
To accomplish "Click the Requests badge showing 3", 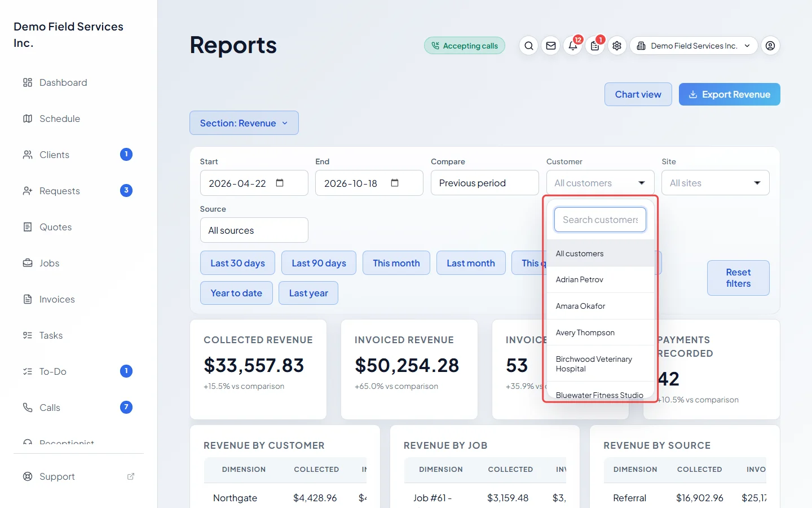I will click(x=126, y=190).
